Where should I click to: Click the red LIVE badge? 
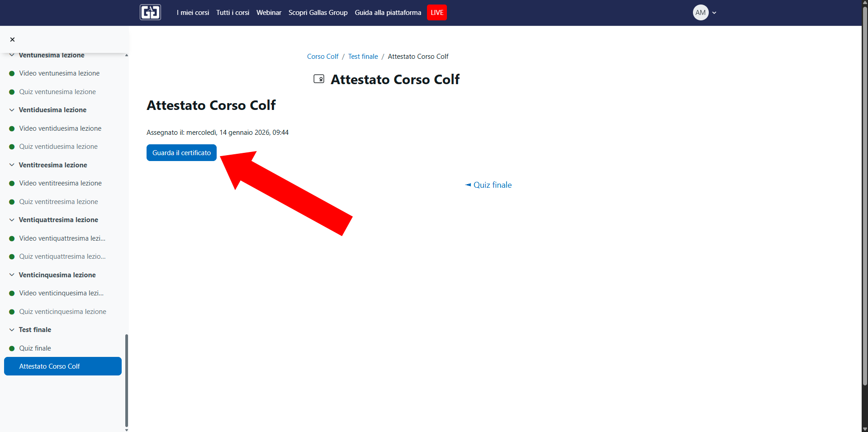click(436, 13)
